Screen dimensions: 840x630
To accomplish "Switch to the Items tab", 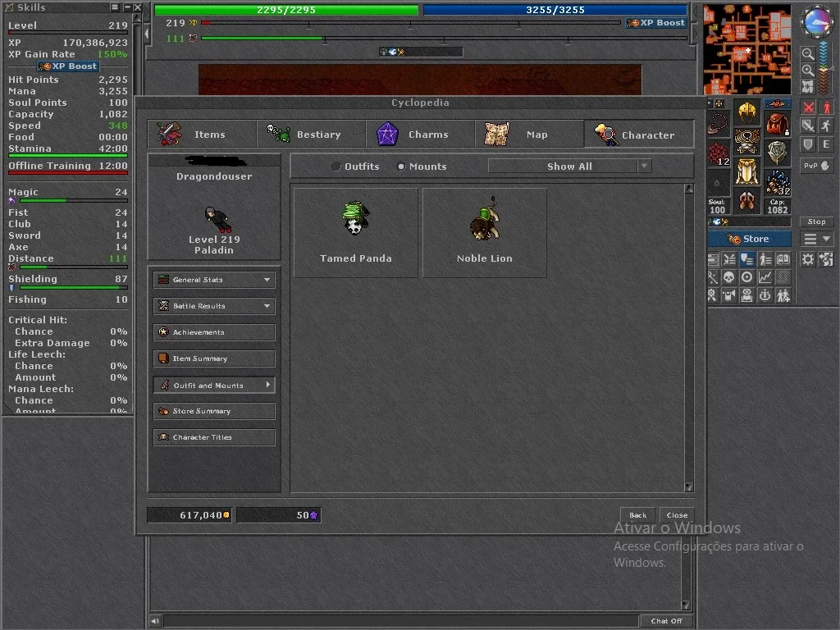I will point(203,134).
